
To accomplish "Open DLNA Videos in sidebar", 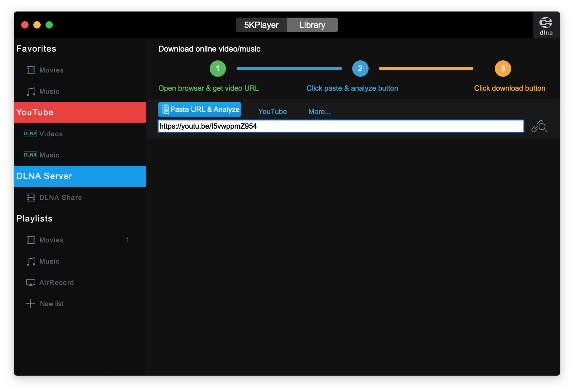I will (80, 134).
